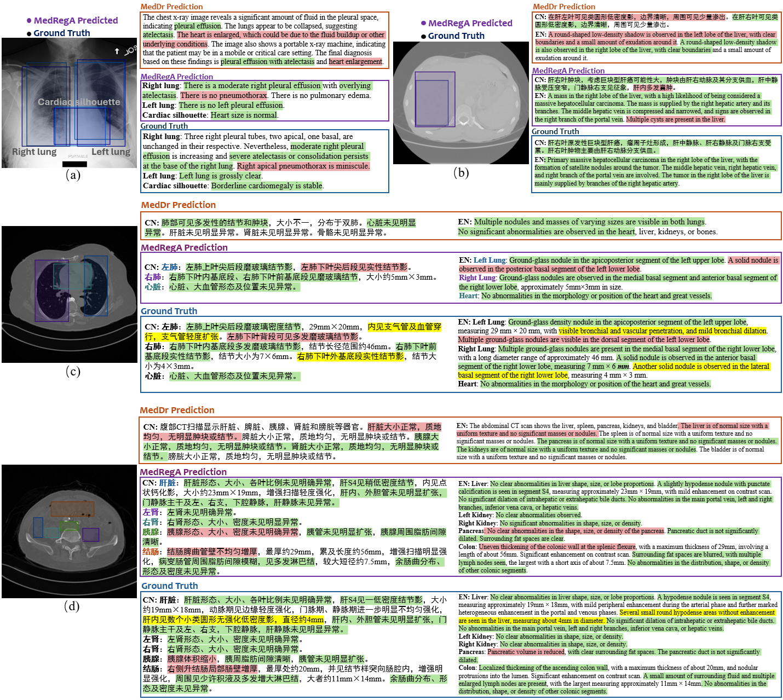
Task: Select bold 'Left lung' in Ground Truth for (a)
Action: 159,176
